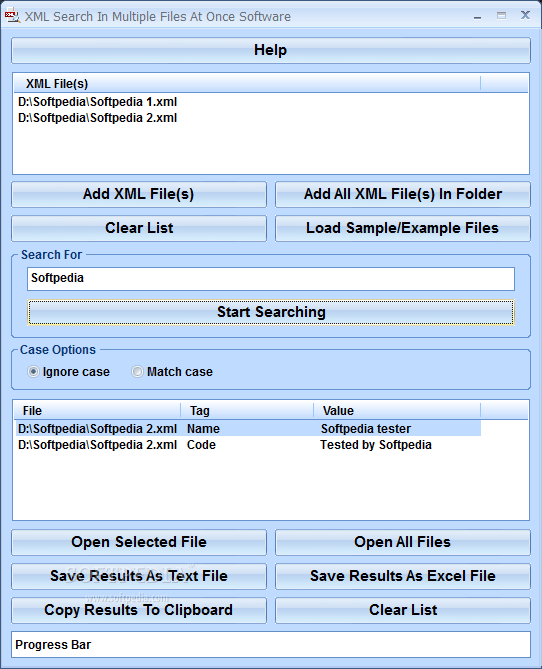Save Results As Excel File
This screenshot has height=669, width=542.
(403, 576)
